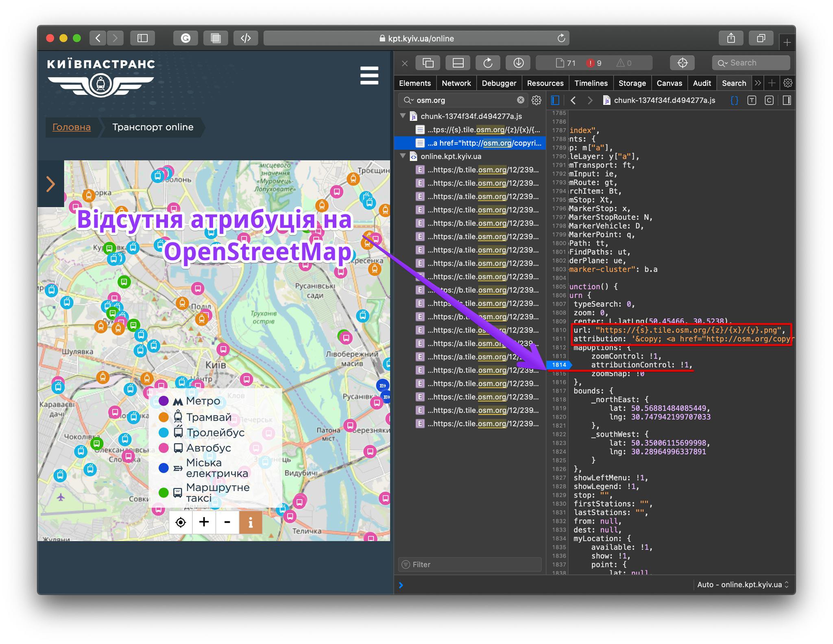Show all tabs overview button
833x644 pixels.
[x=761, y=38]
